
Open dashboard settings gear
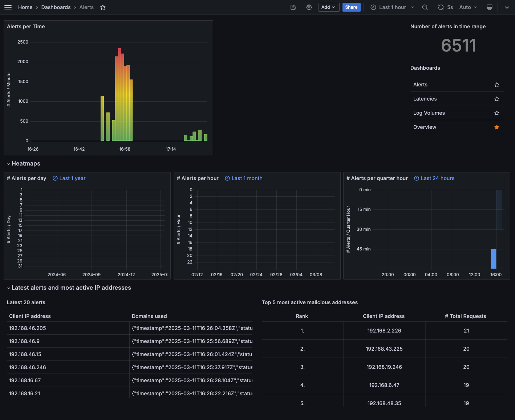[x=309, y=7]
